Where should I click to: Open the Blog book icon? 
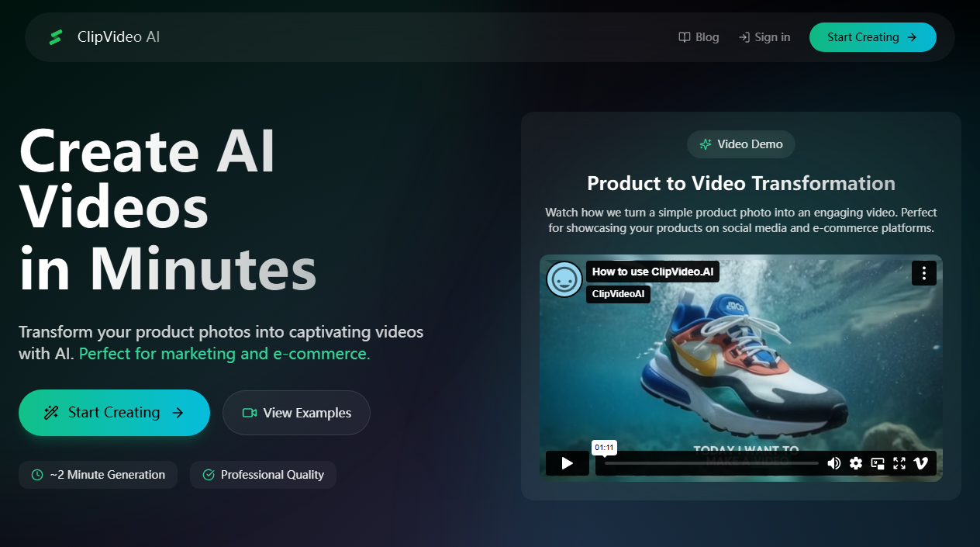click(x=684, y=36)
